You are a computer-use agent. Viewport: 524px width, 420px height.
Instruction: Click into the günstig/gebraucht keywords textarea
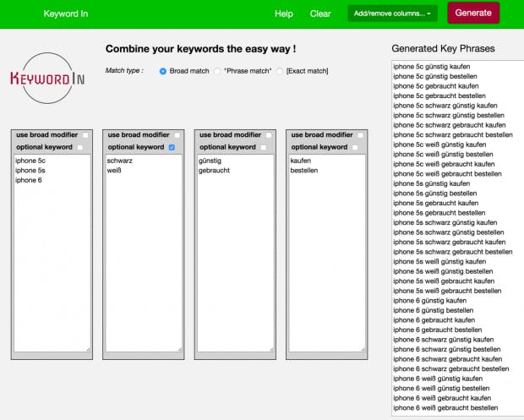(x=235, y=253)
